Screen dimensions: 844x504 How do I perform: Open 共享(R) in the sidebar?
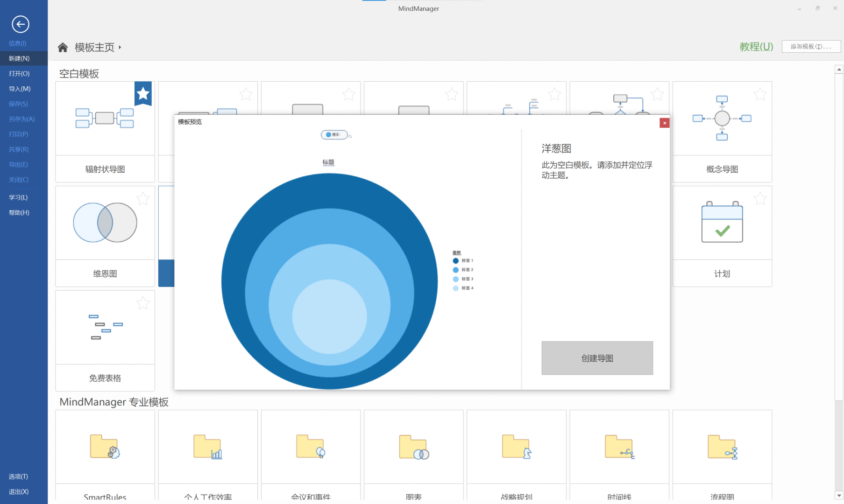click(18, 149)
